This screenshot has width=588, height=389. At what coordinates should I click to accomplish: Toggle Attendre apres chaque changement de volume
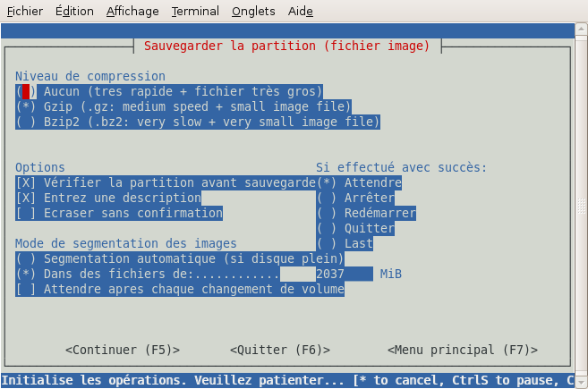coord(180,290)
